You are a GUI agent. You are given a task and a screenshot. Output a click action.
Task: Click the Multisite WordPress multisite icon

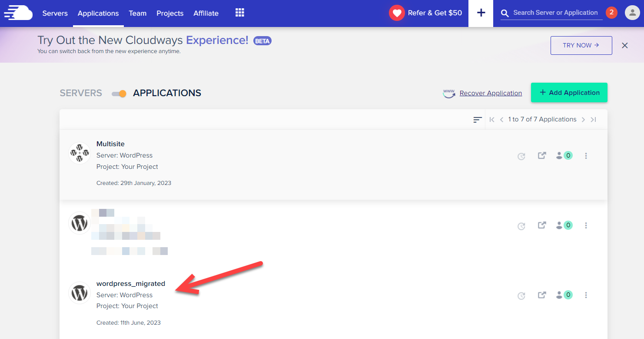coord(80,153)
